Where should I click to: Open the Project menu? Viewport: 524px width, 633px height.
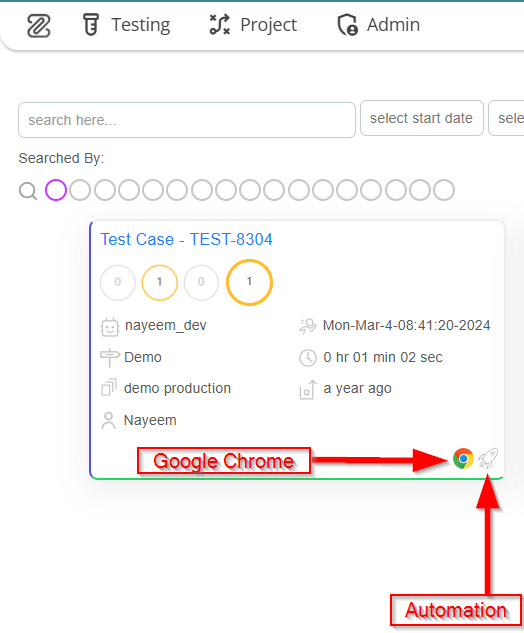click(253, 25)
